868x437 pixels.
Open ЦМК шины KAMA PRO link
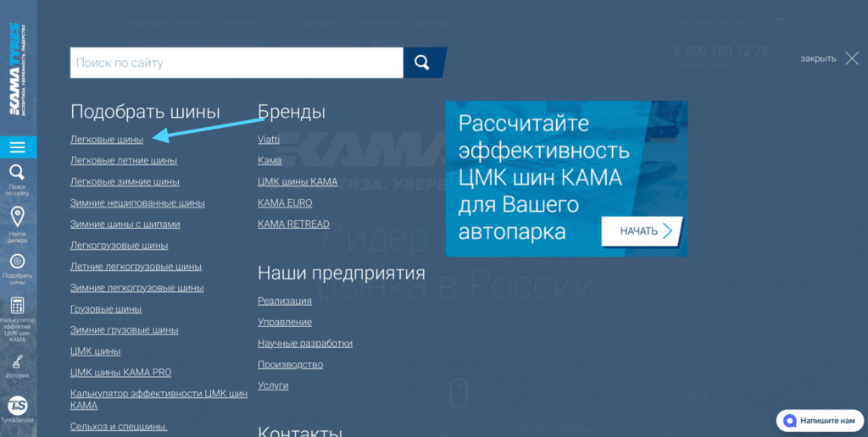[x=120, y=373]
